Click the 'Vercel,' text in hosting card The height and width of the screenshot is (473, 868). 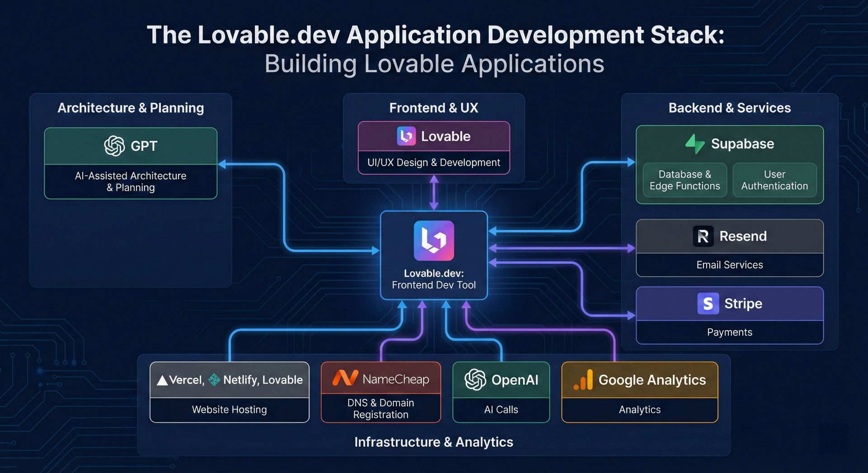[187, 380]
